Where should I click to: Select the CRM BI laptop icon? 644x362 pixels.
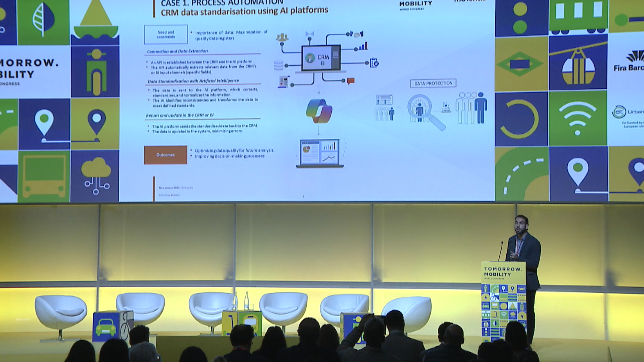click(321, 59)
